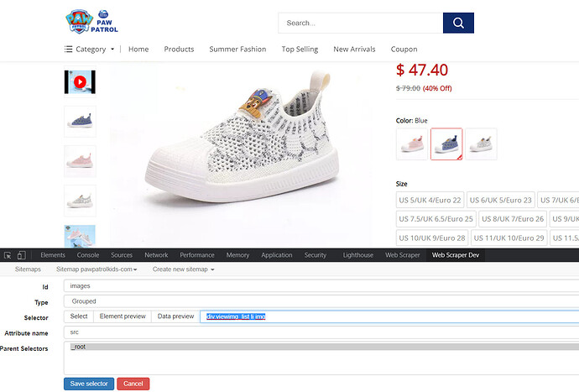Click the Save selector button
Viewport: 579px width, 392px height.
tap(88, 383)
